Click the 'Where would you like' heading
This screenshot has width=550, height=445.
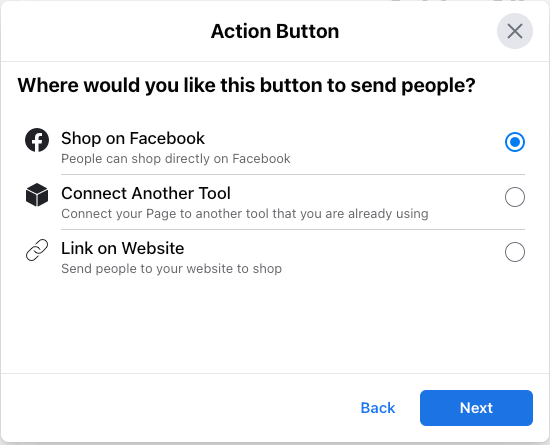click(246, 85)
